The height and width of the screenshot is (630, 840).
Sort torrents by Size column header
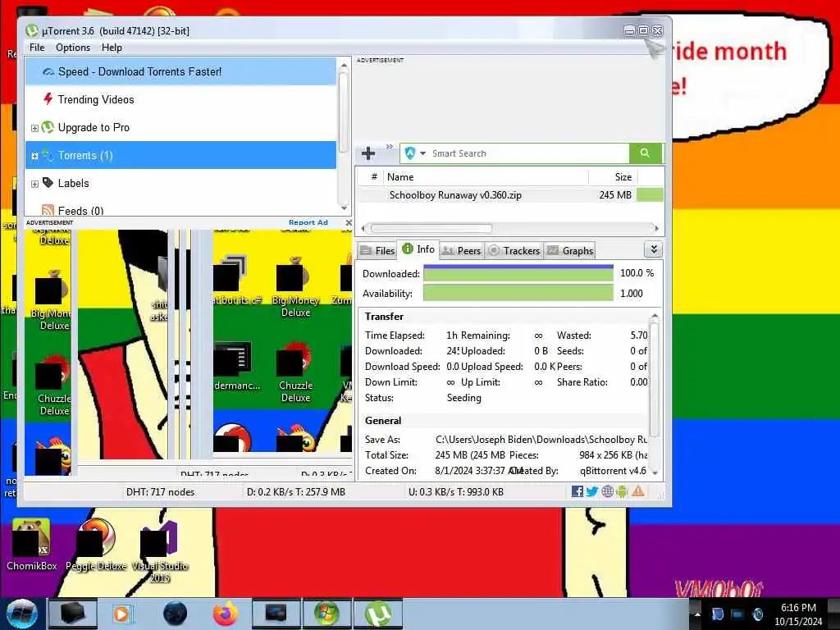click(x=614, y=177)
